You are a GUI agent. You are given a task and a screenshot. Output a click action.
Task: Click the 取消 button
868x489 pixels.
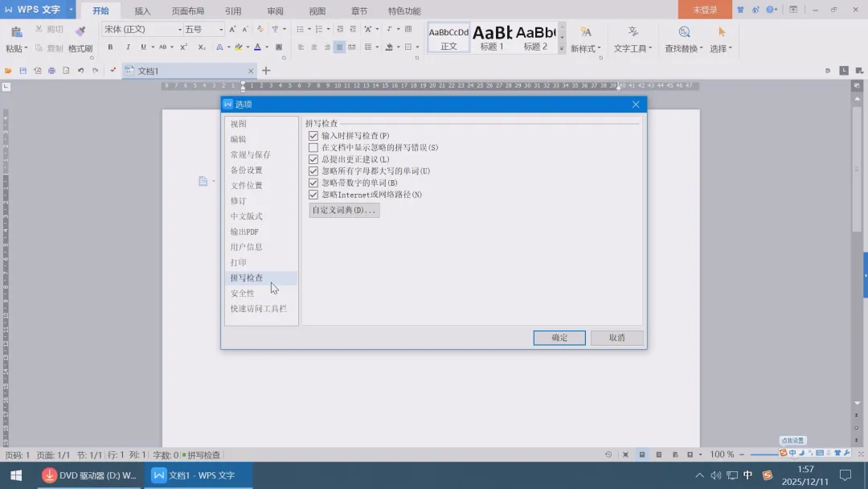pyautogui.click(x=616, y=338)
